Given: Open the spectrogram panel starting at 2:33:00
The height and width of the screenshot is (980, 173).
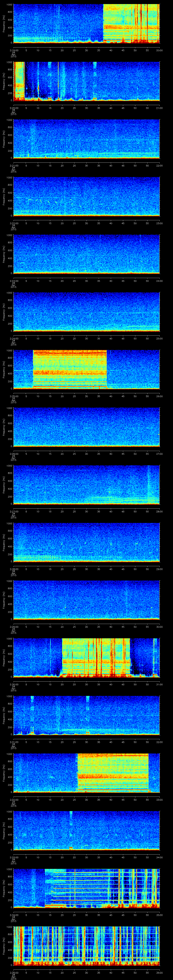Looking at the screenshot, I should (87, 831).
